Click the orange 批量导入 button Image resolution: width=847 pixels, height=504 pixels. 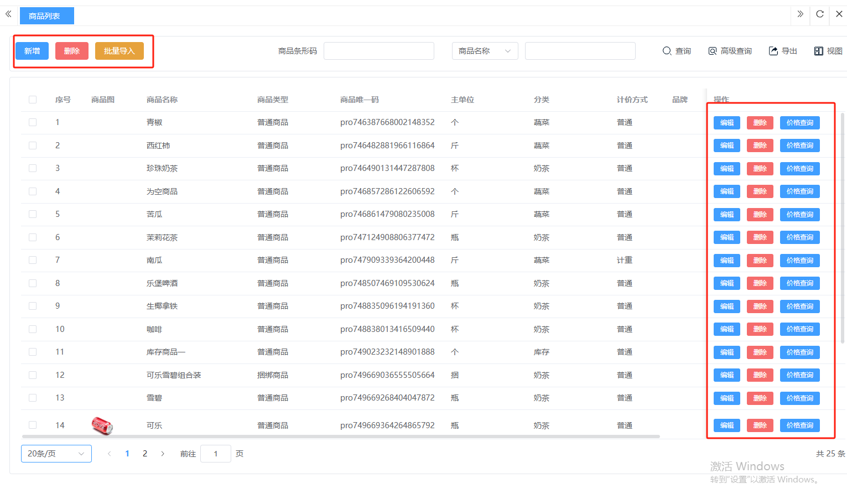119,51
